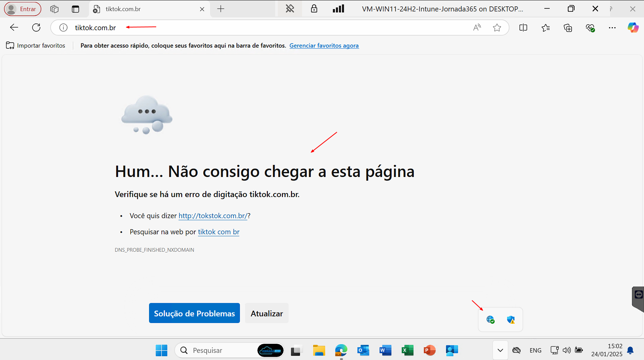Open the Collections icon
This screenshot has width=644, height=360.
(x=568, y=27)
